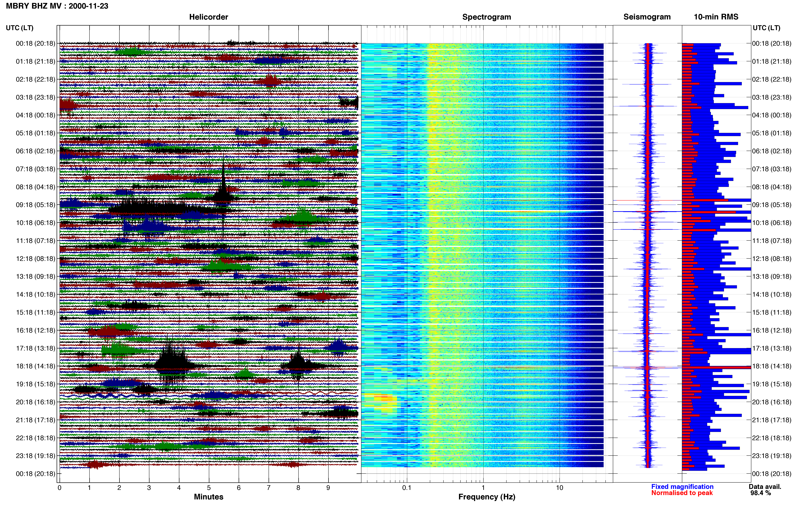
Task: Click left time label 20:18 (16:18)
Action: point(36,402)
